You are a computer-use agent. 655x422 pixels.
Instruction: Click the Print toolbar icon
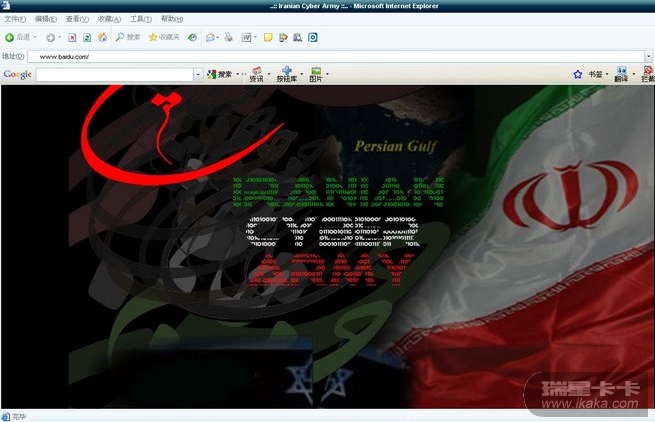[228, 38]
